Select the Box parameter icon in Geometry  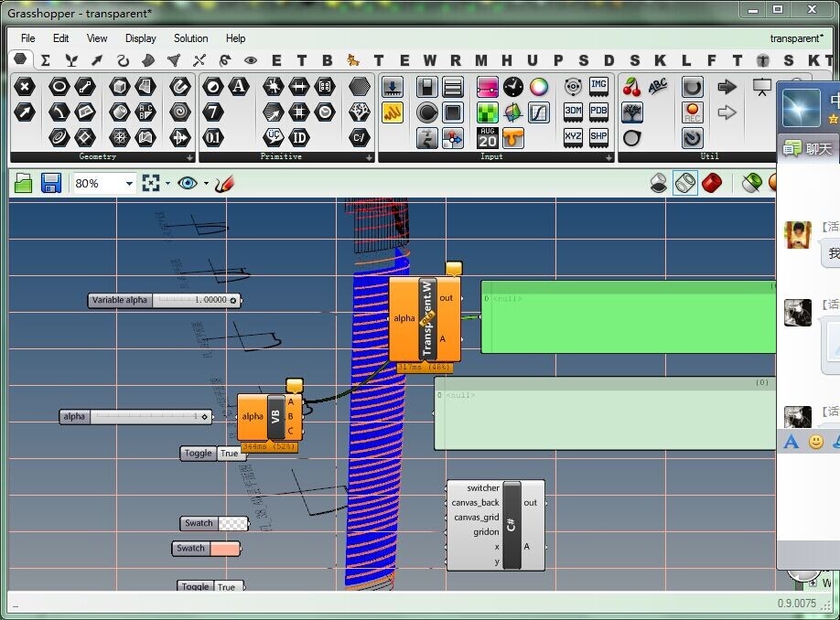pos(120,87)
